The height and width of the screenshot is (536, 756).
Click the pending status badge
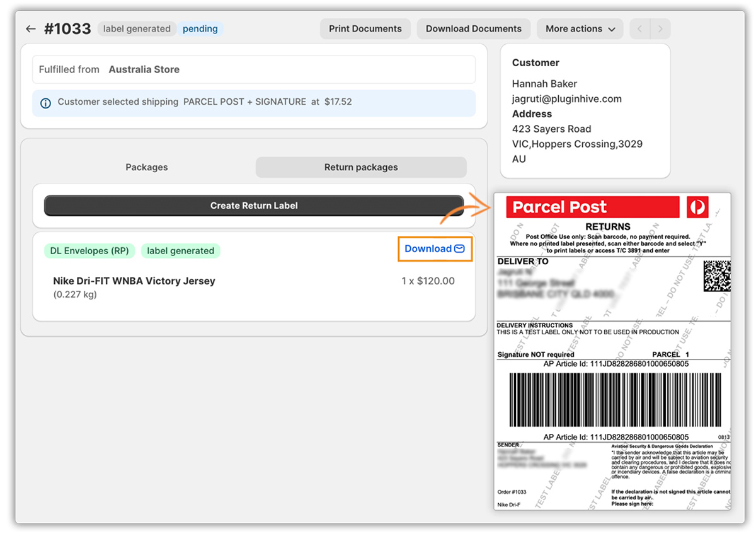pos(200,29)
